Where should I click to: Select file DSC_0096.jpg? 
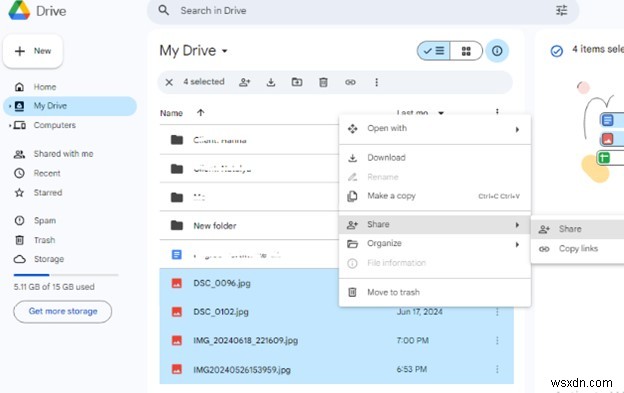point(249,283)
